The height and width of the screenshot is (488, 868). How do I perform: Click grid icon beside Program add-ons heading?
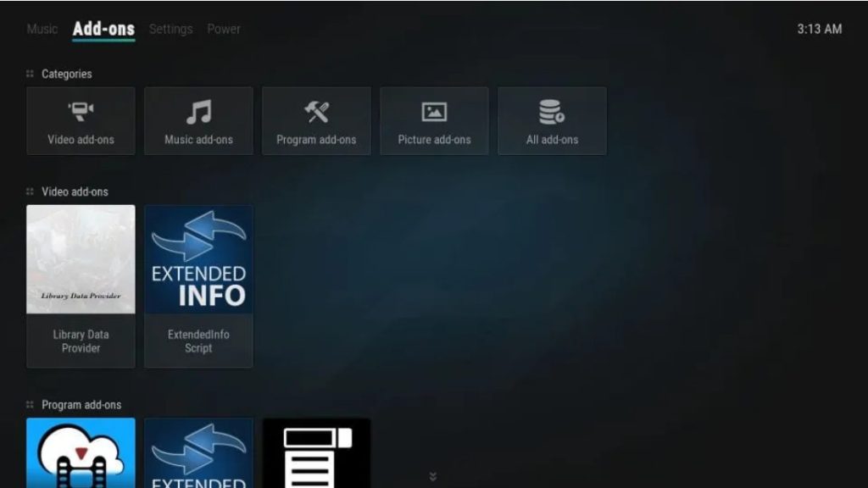(x=30, y=404)
